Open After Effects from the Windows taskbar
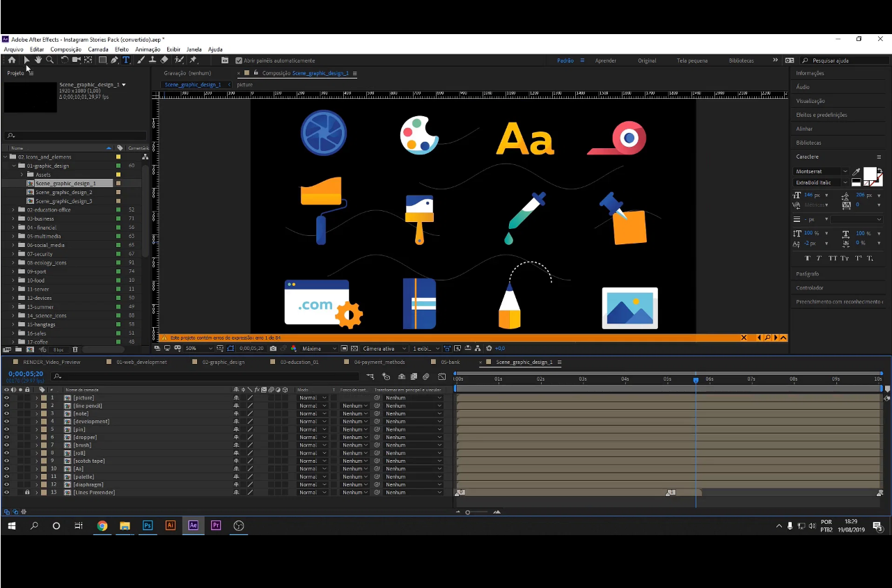The height and width of the screenshot is (588, 892). tap(193, 525)
